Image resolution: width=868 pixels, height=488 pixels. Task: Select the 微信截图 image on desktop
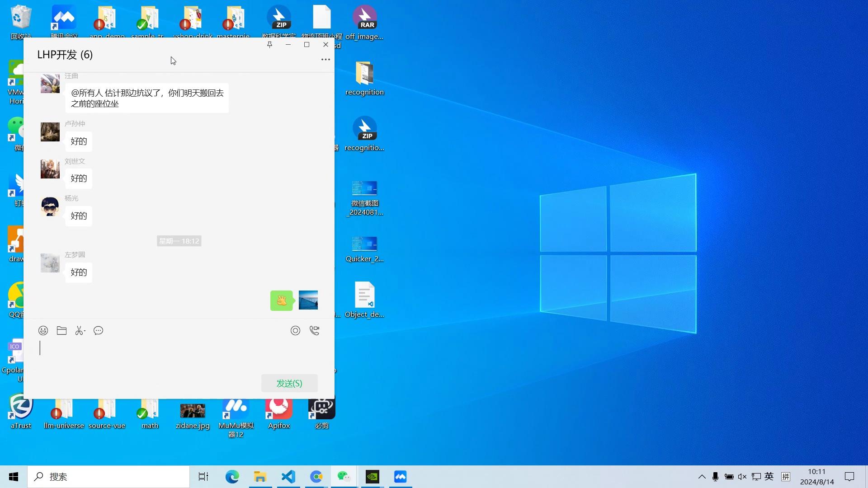(364, 198)
